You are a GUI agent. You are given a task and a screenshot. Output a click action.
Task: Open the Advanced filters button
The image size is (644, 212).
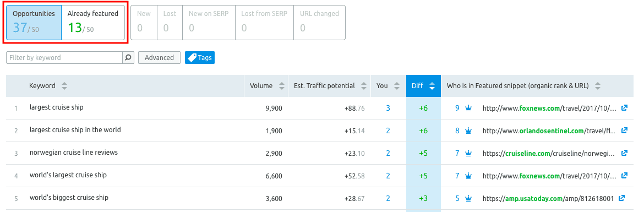coord(160,57)
